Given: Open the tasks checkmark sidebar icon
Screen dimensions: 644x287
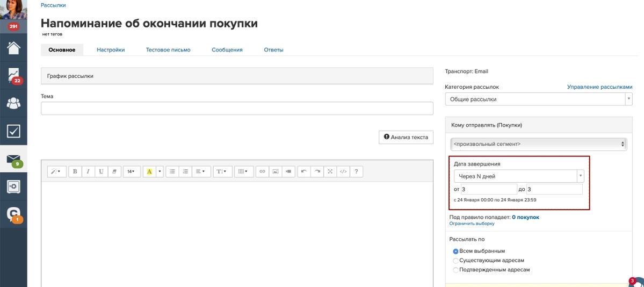Looking at the screenshot, I should point(13,131).
